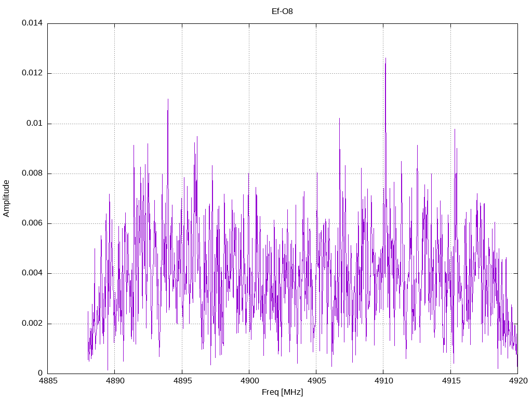Click the 0.004 y-axis tick label
Screen dimensions: 532x399
tap(32, 273)
